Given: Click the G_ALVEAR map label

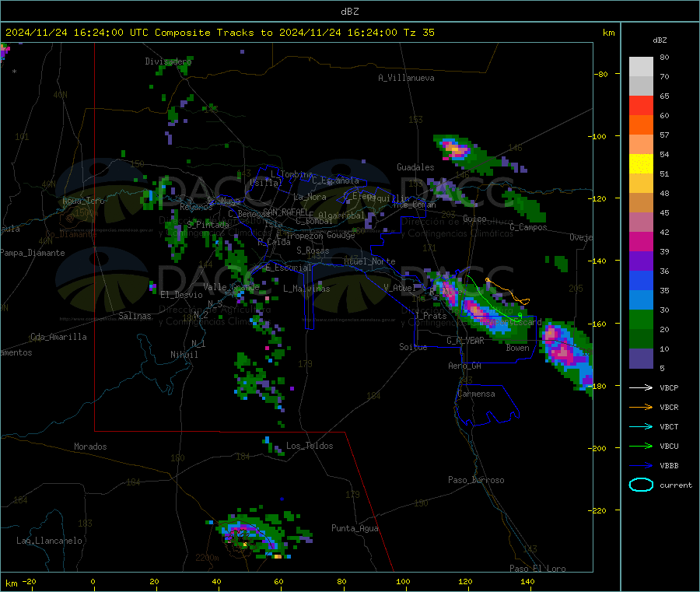Looking at the screenshot, I should (x=465, y=341).
